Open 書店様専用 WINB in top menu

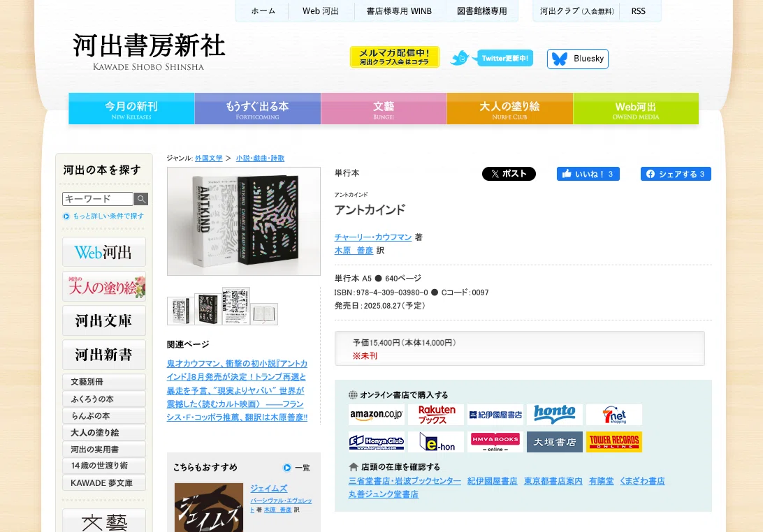pos(399,10)
